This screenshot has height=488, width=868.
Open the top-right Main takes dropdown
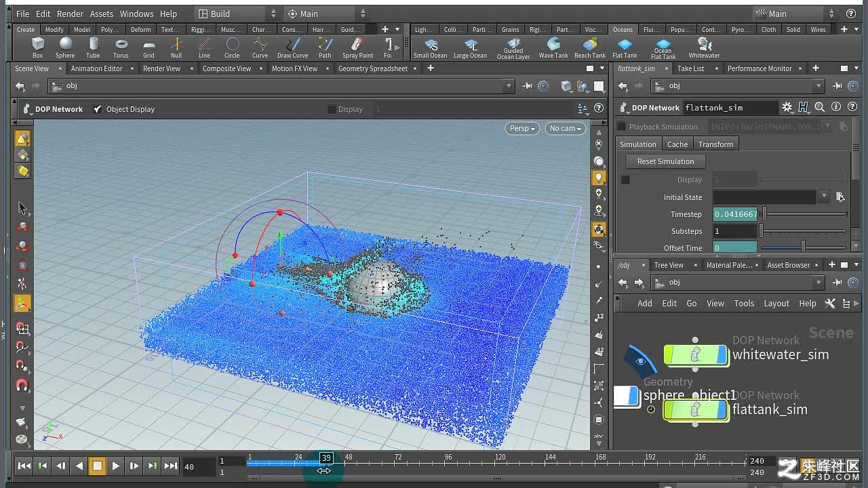795,14
